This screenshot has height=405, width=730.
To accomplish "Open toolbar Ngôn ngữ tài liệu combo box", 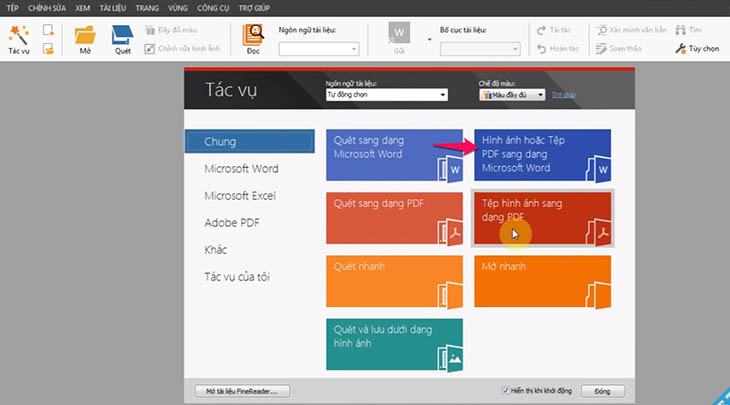I will coord(319,49).
